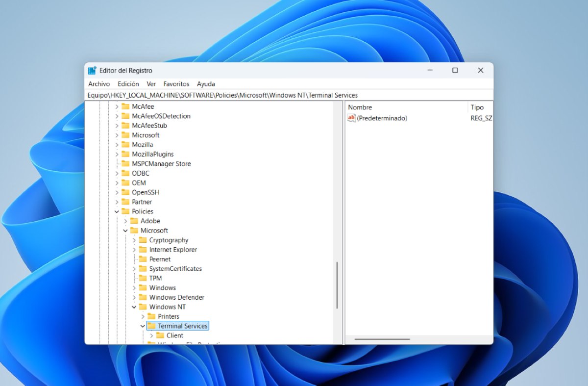Select the OEM folder icon
The image size is (588, 386).
point(125,183)
